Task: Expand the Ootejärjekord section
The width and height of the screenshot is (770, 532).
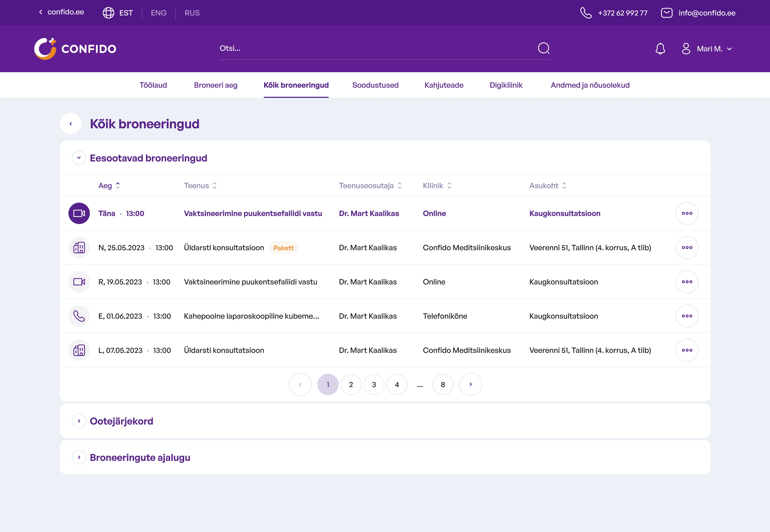Action: click(79, 421)
